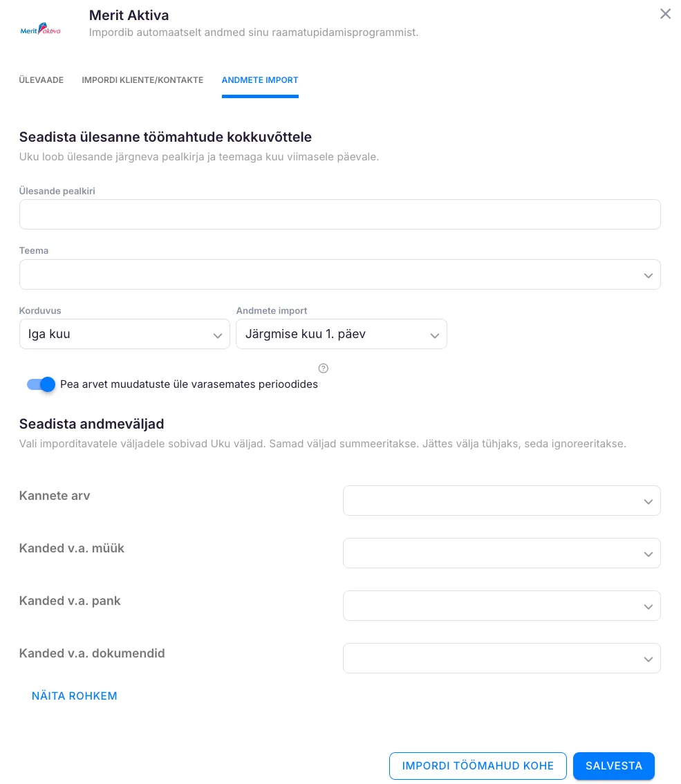This screenshot has height=784, width=681.
Task: Click the Korduvus chevron arrow icon
Action: [217, 335]
